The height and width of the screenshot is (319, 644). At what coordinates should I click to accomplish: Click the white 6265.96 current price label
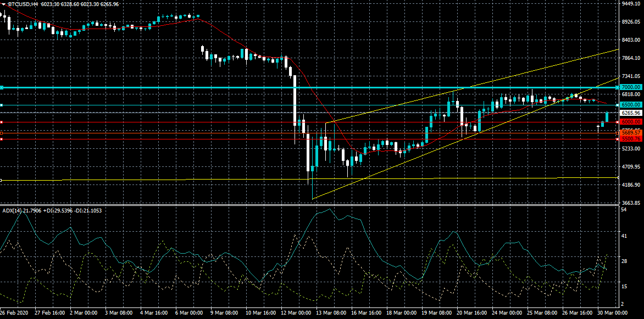point(631,113)
